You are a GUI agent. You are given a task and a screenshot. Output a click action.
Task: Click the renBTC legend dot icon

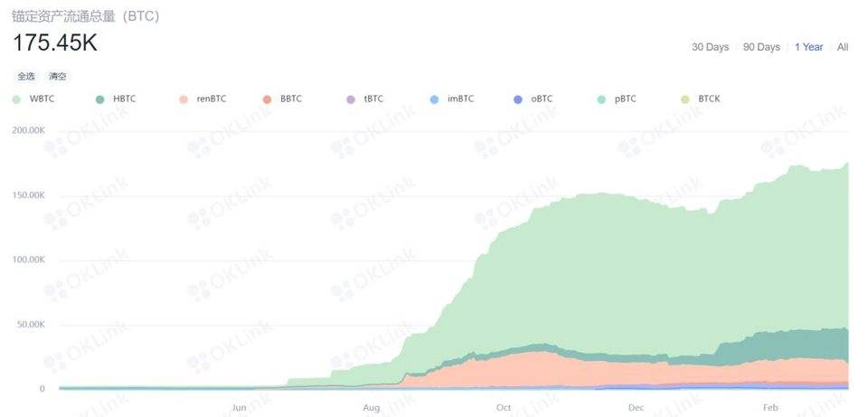184,99
